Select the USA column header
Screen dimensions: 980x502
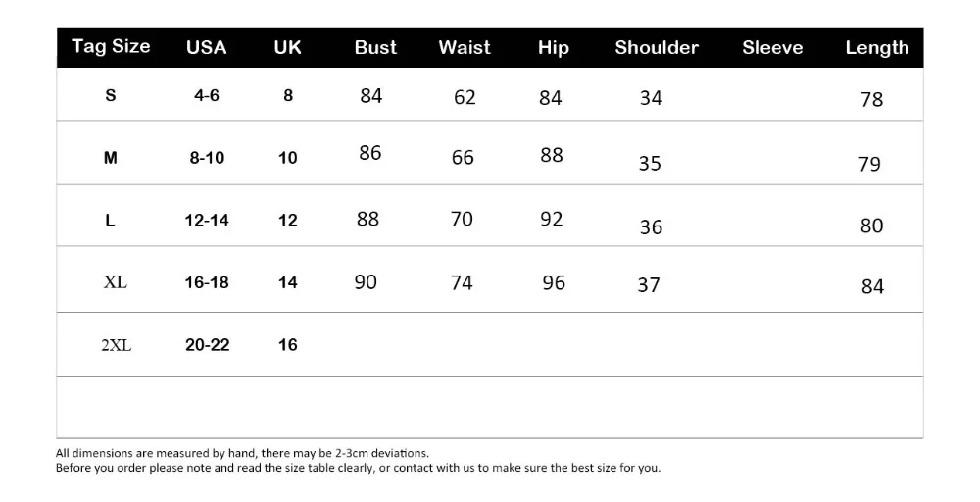(x=206, y=47)
